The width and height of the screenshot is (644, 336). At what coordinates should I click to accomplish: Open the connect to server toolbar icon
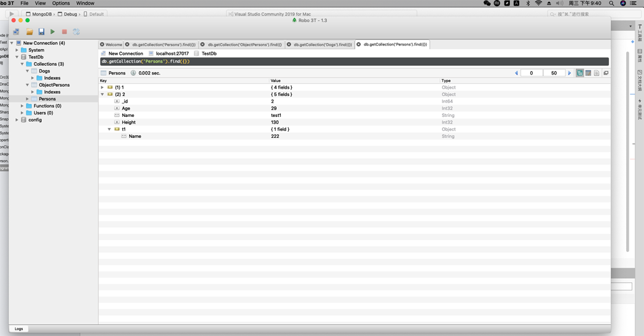17,31
